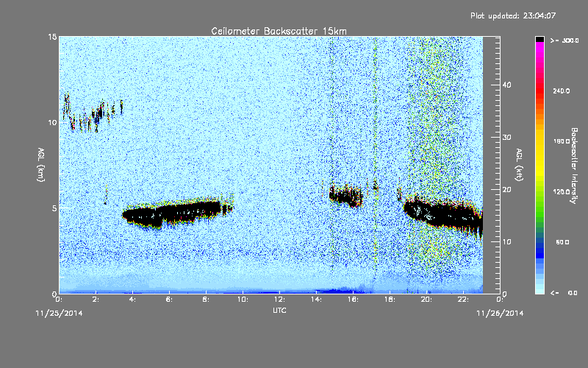The width and height of the screenshot is (588, 368).
Task: Pick the red band of the colorbar
Action: tap(539, 89)
